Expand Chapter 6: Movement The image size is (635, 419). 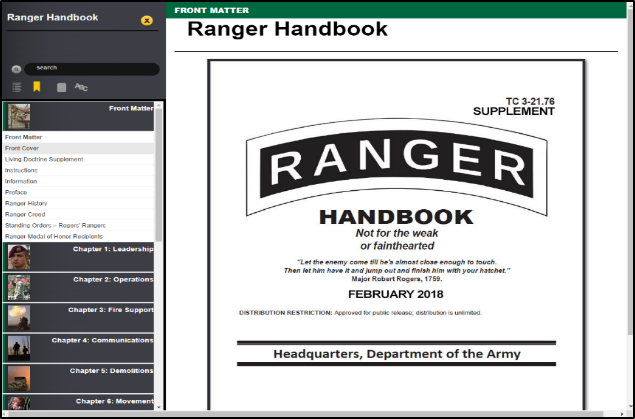click(79, 402)
